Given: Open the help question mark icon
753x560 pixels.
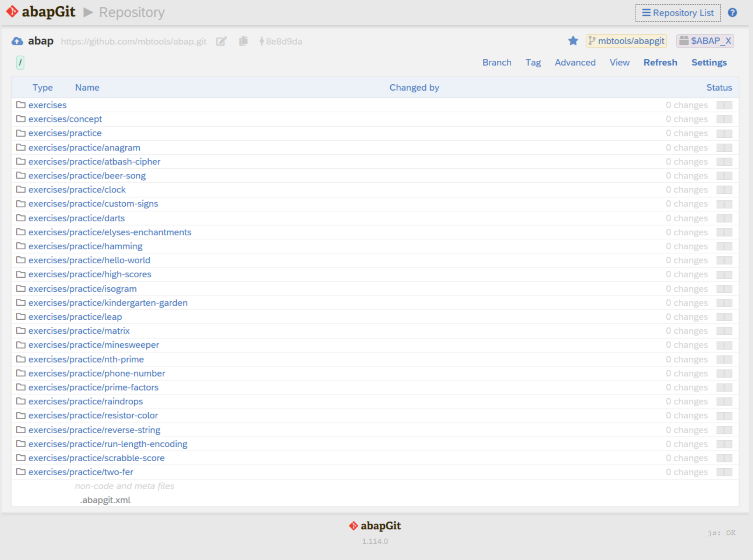Looking at the screenshot, I should click(x=732, y=13).
